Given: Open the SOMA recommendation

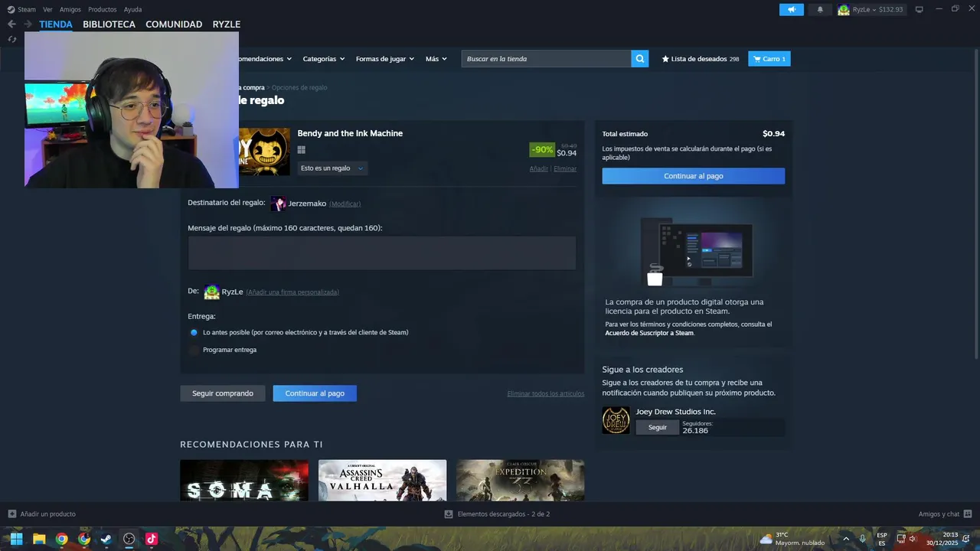Looking at the screenshot, I should (x=244, y=481).
